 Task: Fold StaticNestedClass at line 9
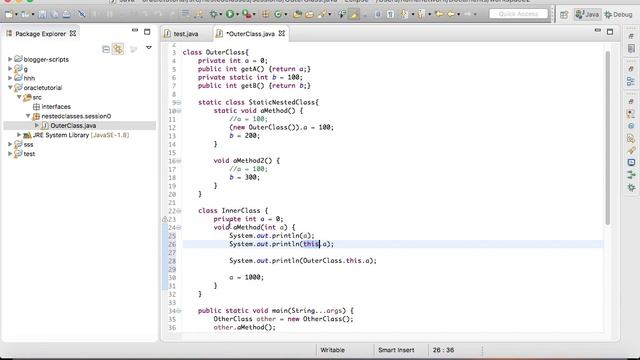(179, 102)
